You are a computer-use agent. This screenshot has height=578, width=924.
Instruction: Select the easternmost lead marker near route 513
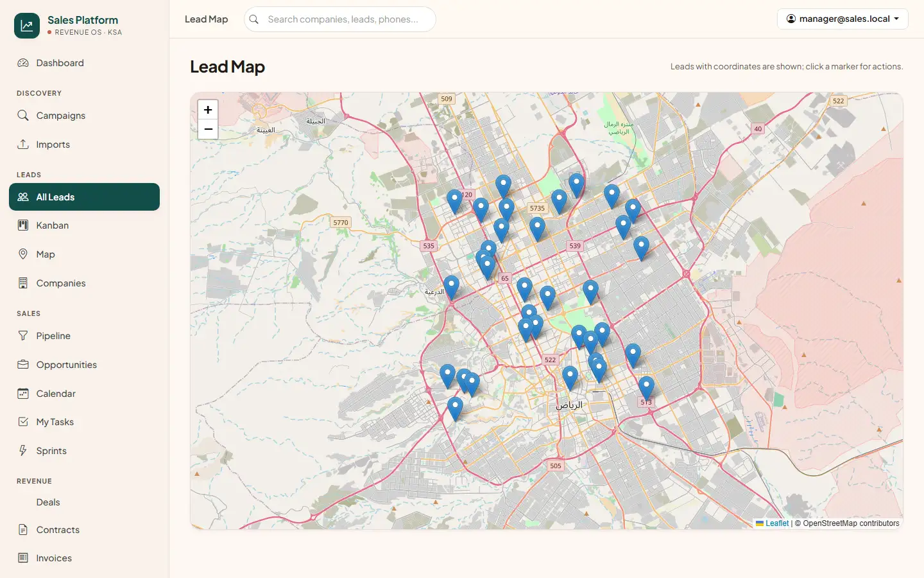pos(646,389)
